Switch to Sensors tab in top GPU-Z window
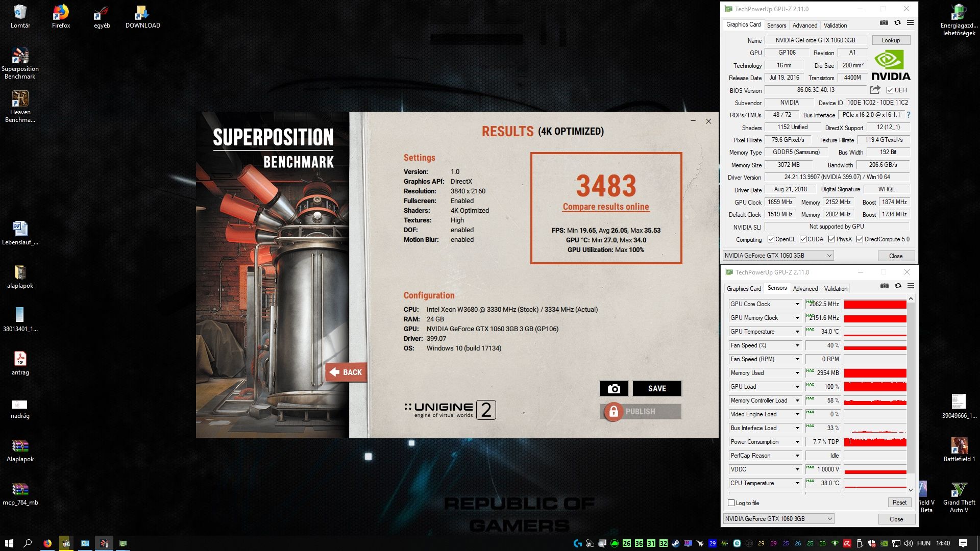 [776, 26]
